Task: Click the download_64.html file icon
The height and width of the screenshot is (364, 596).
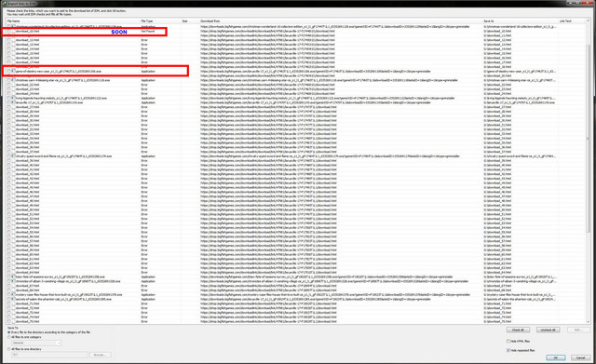Action: click(13, 272)
